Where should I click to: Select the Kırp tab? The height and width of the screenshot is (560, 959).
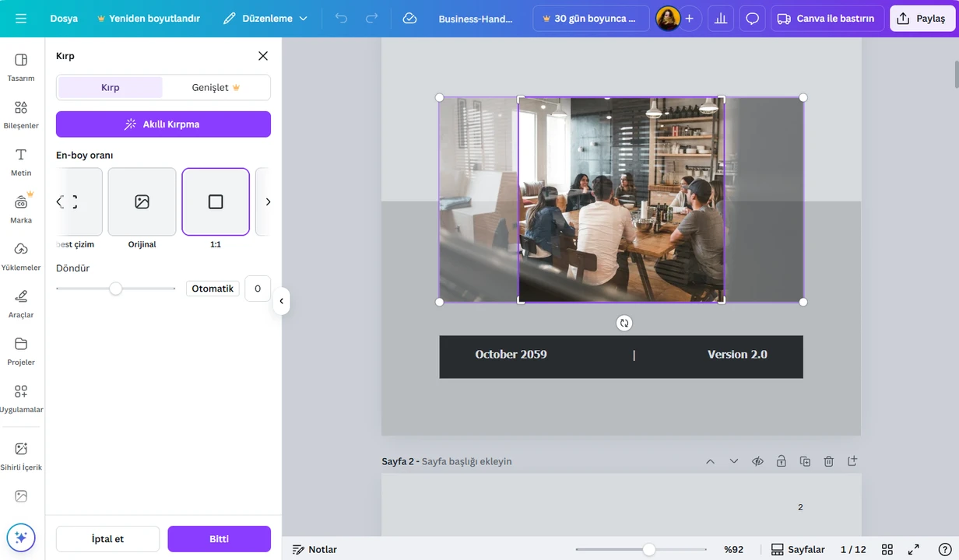111,87
